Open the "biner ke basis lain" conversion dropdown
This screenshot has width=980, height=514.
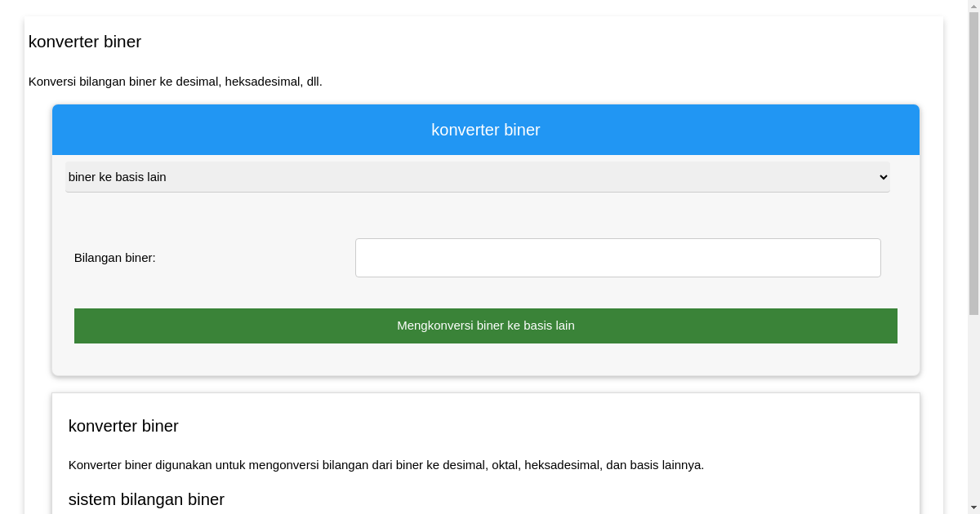click(x=477, y=177)
